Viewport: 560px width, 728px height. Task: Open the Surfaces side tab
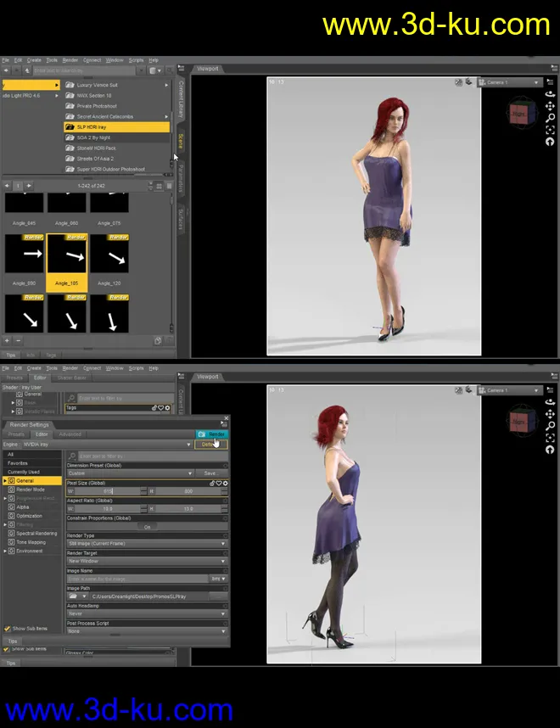click(180, 217)
